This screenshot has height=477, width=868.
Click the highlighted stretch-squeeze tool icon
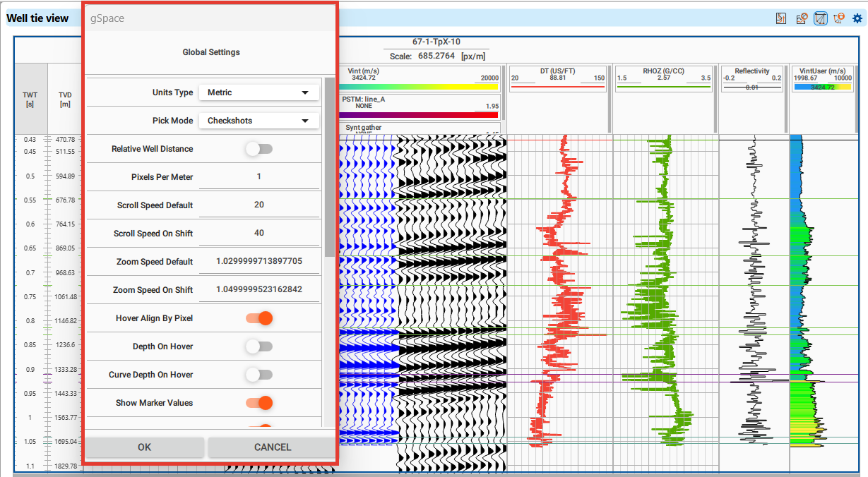click(x=820, y=18)
